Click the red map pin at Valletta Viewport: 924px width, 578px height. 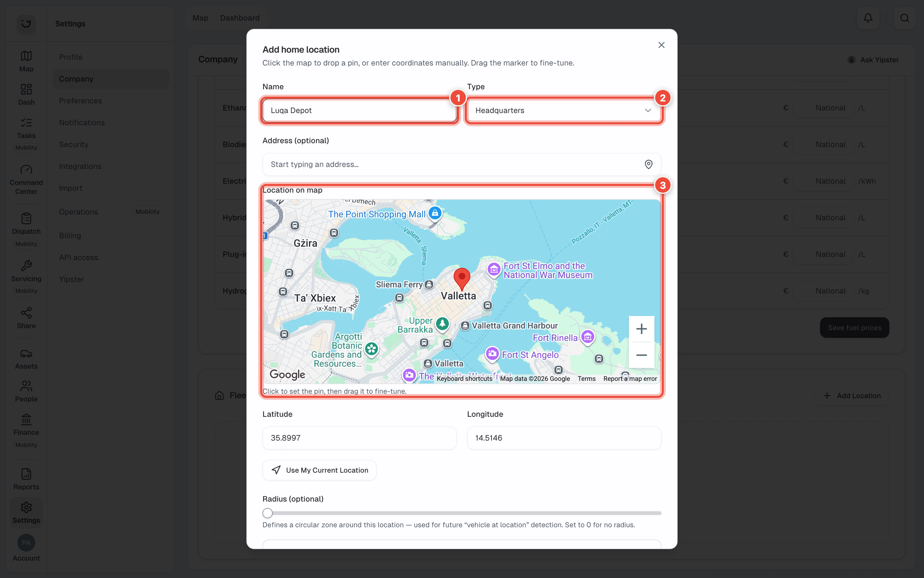pos(462,279)
